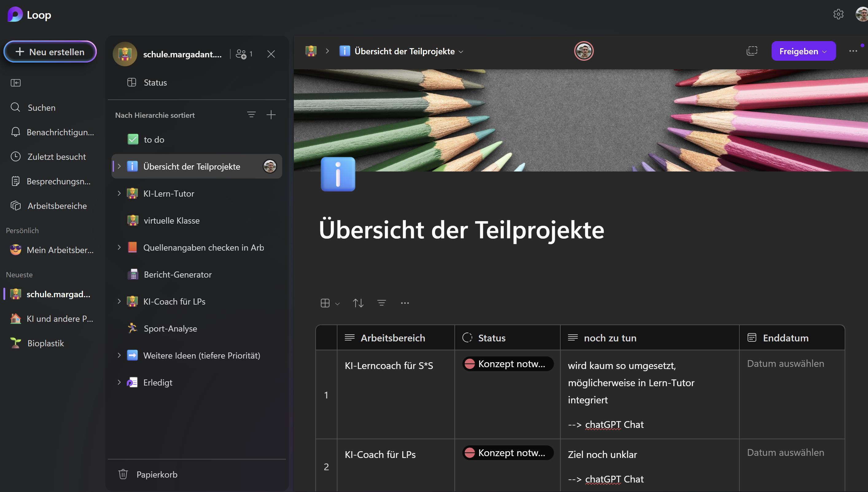Click the workspace members icon
Screen dimensions: 868x492
[x=241, y=54]
